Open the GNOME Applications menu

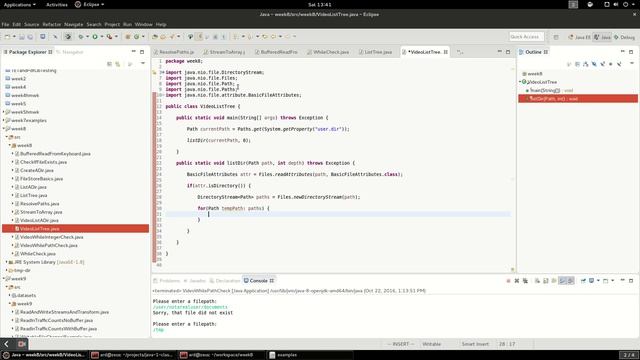point(19,4)
